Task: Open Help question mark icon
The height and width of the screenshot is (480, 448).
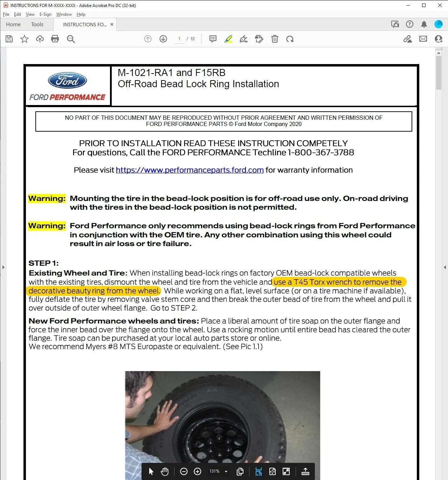Action: click(409, 24)
